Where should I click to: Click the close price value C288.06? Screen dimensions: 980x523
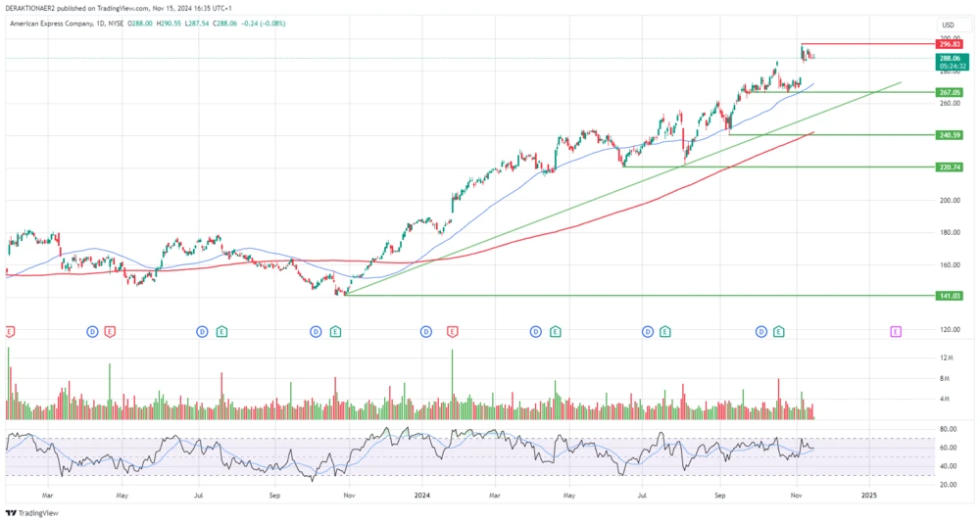click(x=225, y=24)
